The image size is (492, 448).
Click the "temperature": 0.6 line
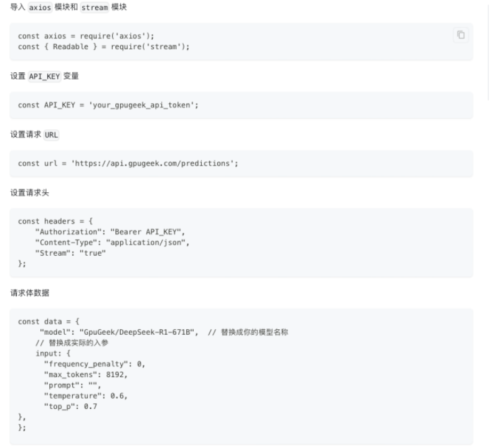tap(86, 396)
